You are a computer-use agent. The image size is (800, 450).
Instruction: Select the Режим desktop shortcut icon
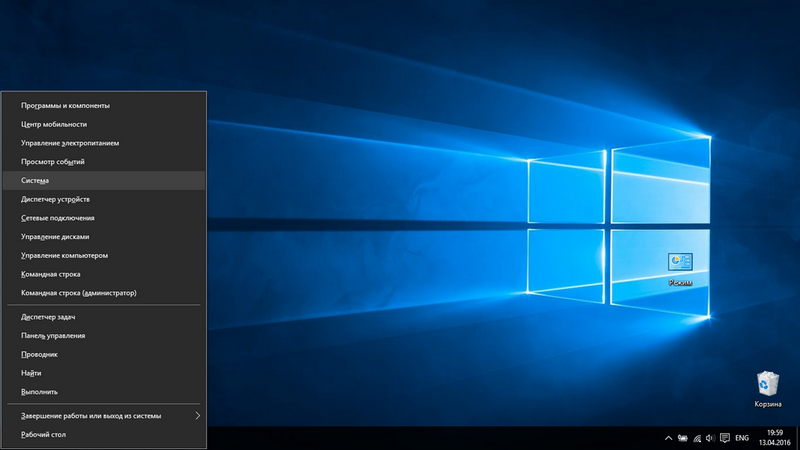click(x=680, y=269)
